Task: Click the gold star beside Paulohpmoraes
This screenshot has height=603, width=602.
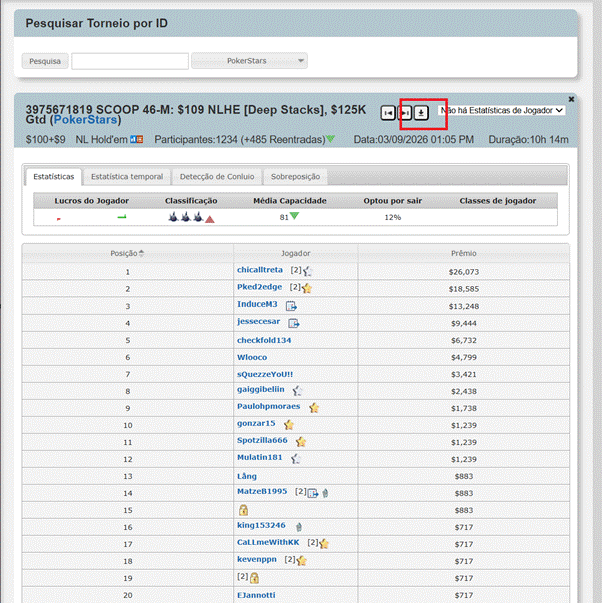Action: [314, 408]
